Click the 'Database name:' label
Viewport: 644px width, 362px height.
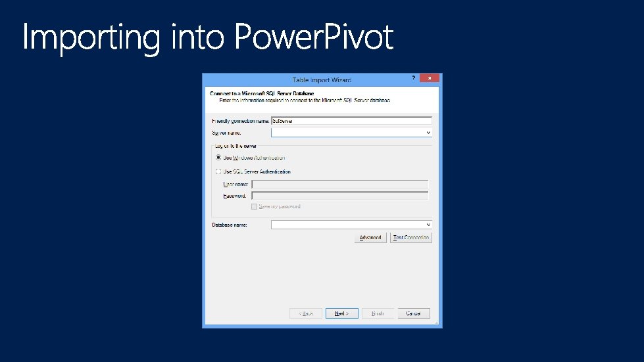229,225
